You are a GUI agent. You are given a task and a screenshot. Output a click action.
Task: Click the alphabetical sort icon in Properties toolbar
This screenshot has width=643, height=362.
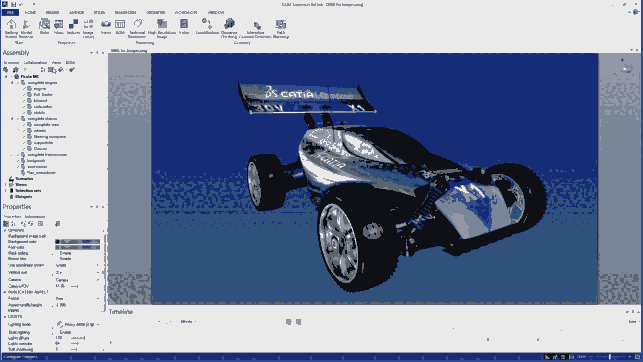[x=13, y=223]
